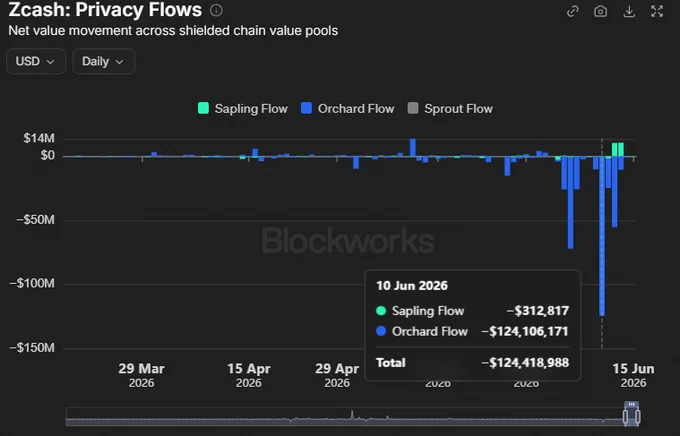Copy the chart link with the link icon
This screenshot has width=680, height=436.
[572, 11]
